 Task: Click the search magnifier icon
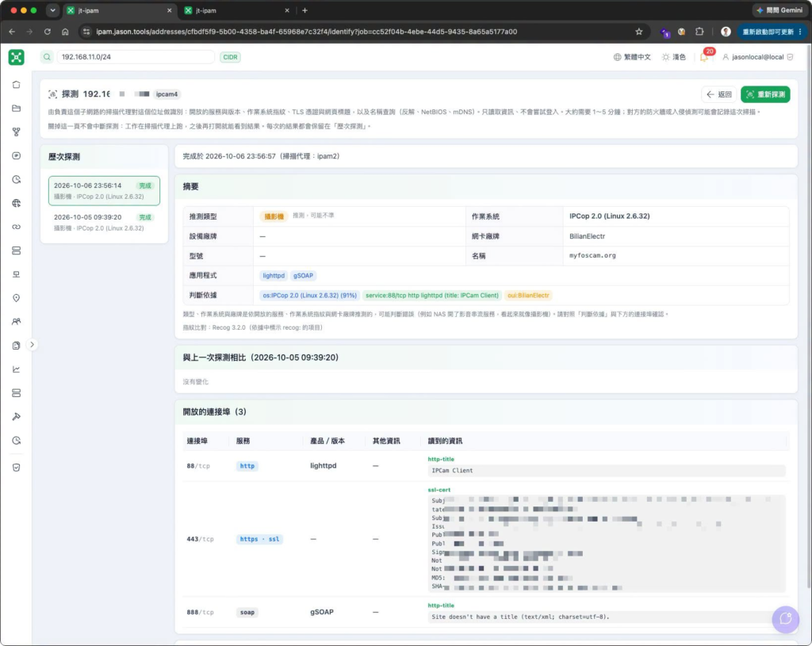[47, 57]
